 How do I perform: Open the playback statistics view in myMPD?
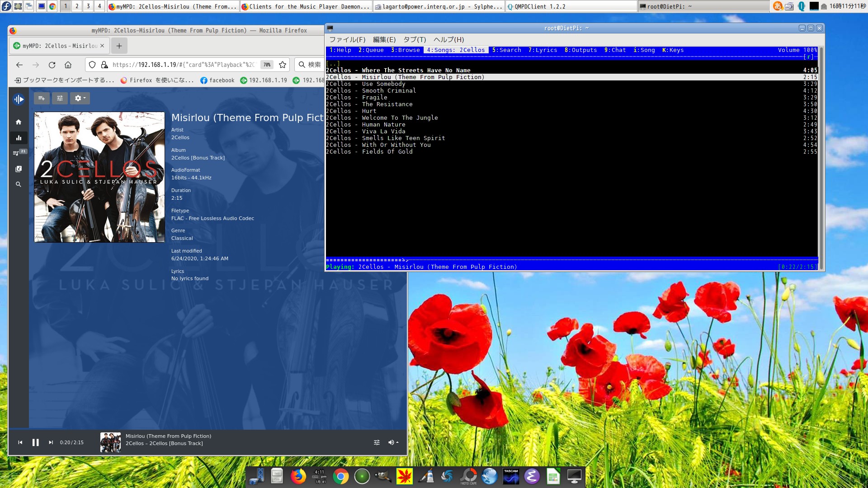pos(19,138)
